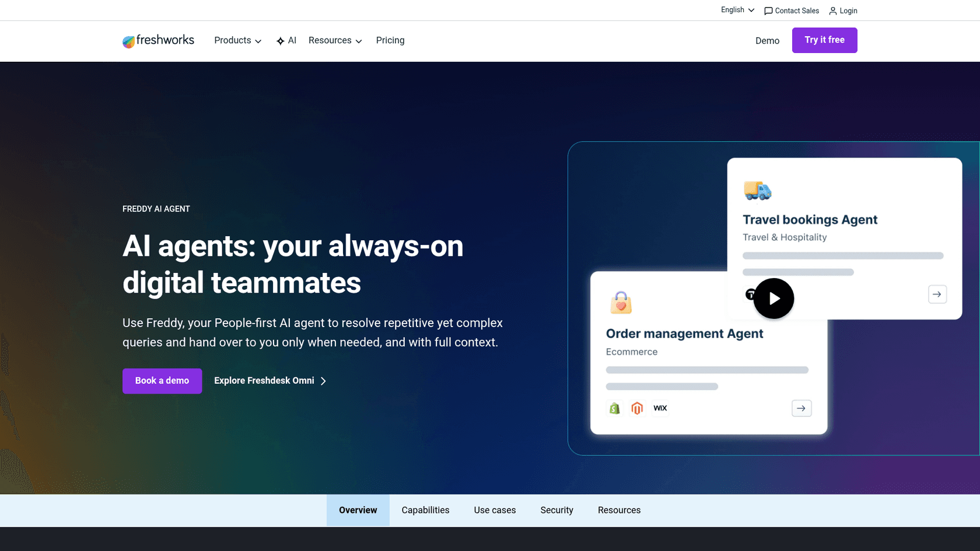Viewport: 980px width, 551px height.
Task: Click the Magento icon on Order management card
Action: click(x=637, y=408)
